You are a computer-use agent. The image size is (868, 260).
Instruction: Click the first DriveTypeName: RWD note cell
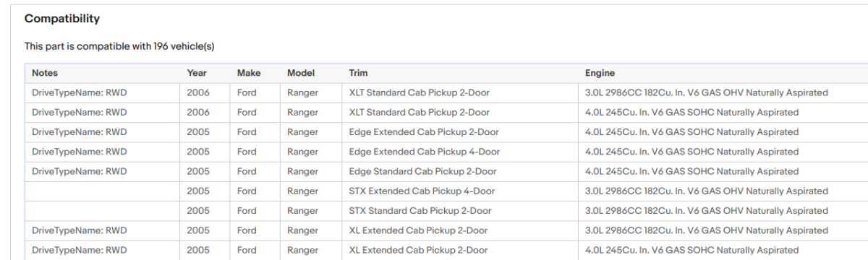click(x=102, y=92)
